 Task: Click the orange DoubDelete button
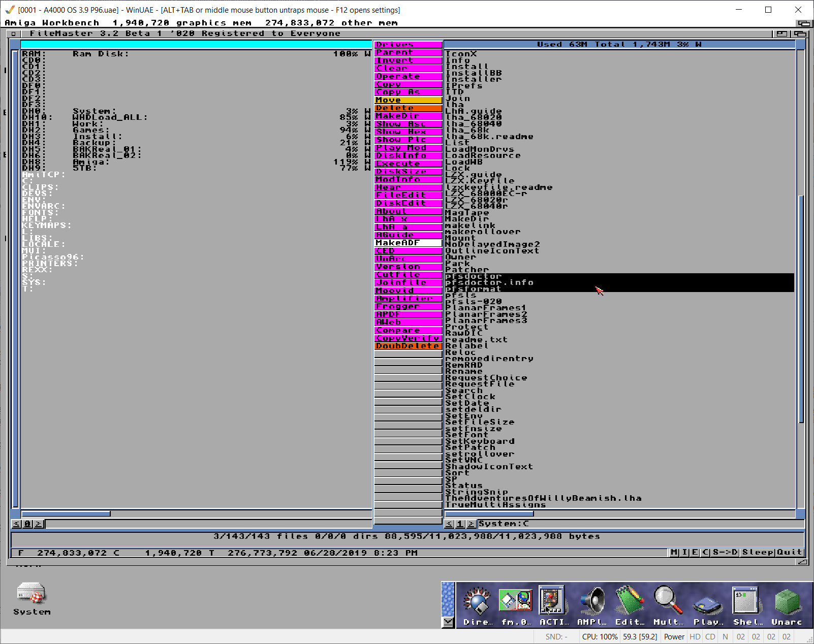pos(408,346)
